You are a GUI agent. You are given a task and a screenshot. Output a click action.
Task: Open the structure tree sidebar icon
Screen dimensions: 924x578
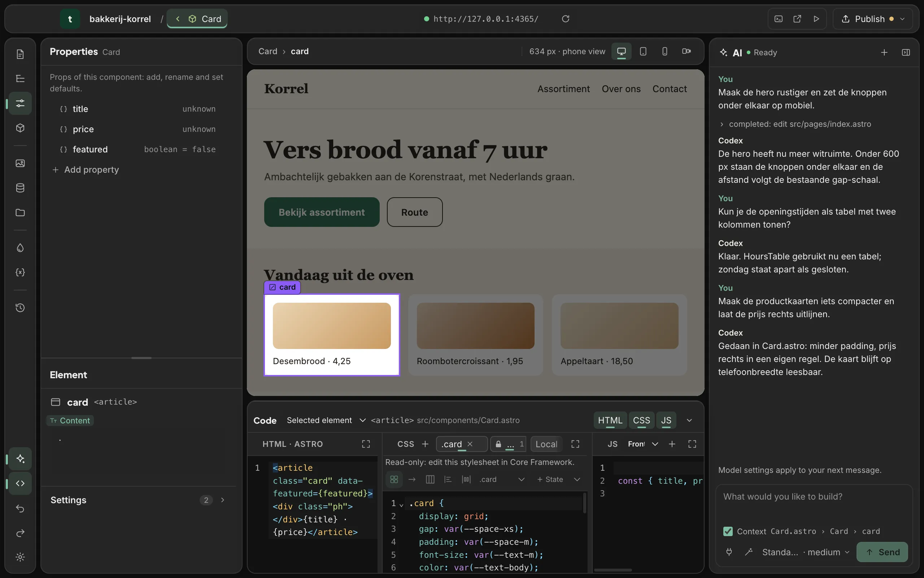coord(20,78)
